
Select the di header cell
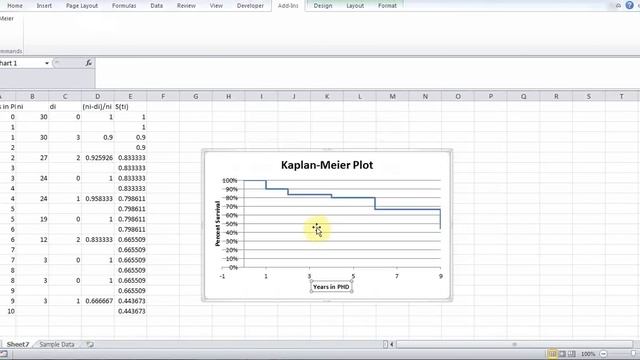[65, 107]
